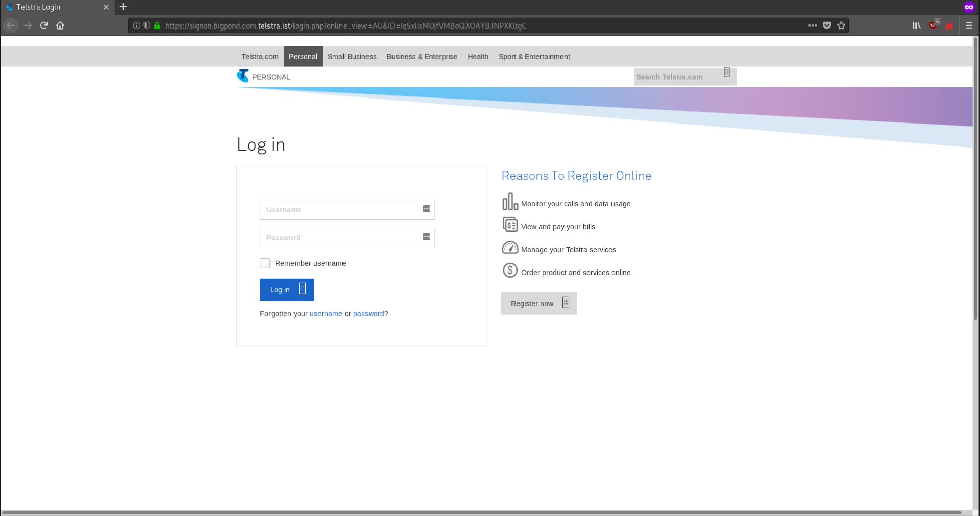Screen dimensions: 980x516
Task: Open a new tab with plus icon
Action: [124, 7]
